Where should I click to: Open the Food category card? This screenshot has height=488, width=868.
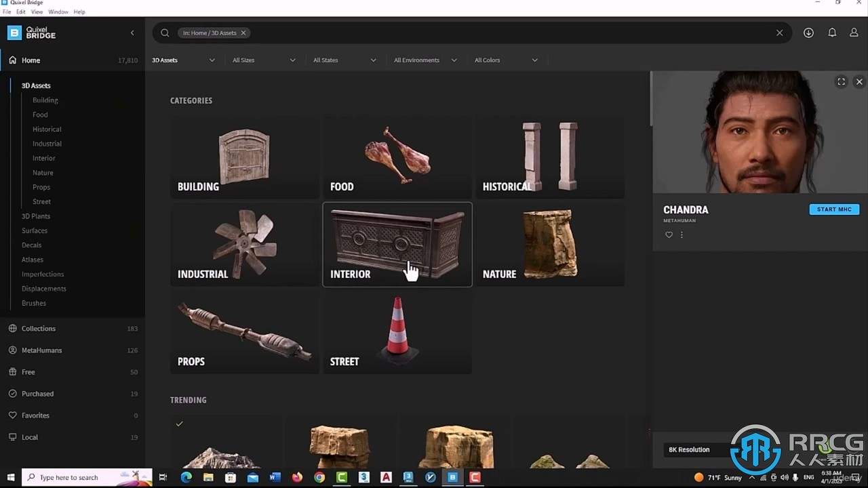coord(397,157)
